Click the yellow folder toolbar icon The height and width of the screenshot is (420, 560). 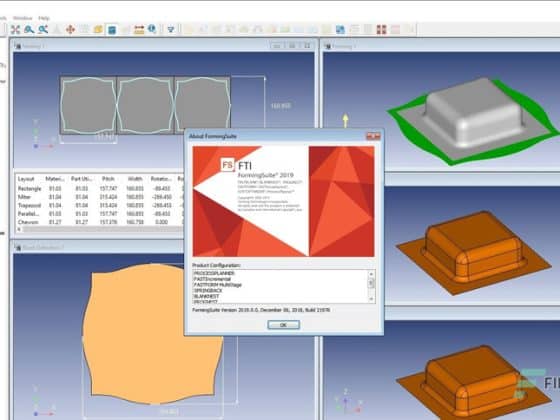pos(98,30)
